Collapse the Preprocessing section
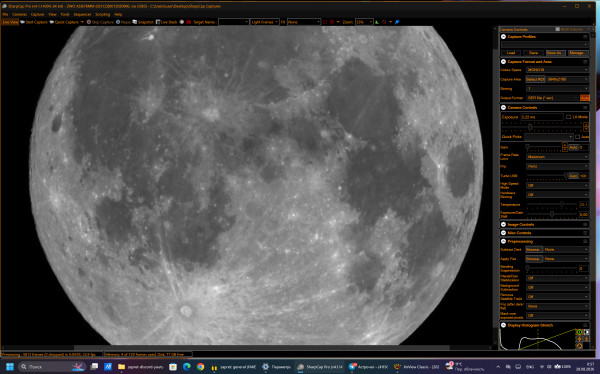 503,242
